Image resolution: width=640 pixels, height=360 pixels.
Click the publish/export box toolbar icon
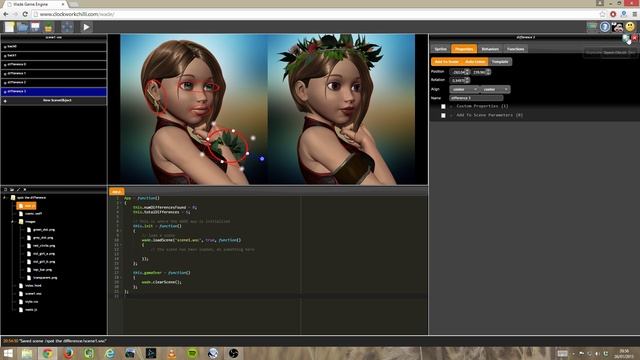(49, 27)
